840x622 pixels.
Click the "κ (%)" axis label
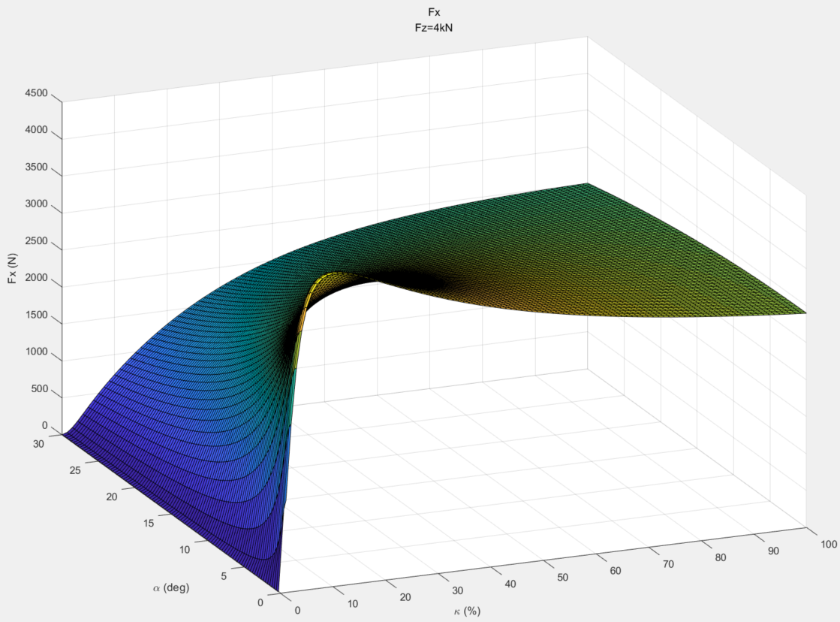click(x=467, y=611)
